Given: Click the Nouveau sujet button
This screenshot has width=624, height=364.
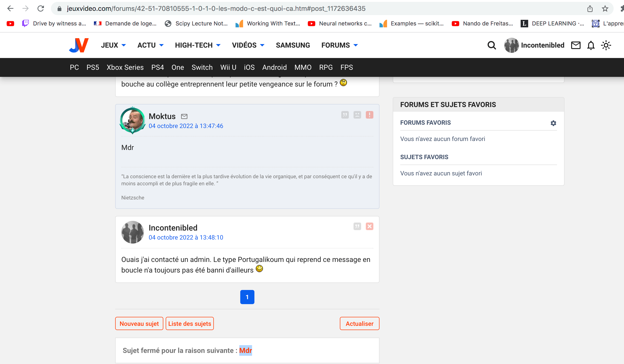Looking at the screenshot, I should pos(139,323).
